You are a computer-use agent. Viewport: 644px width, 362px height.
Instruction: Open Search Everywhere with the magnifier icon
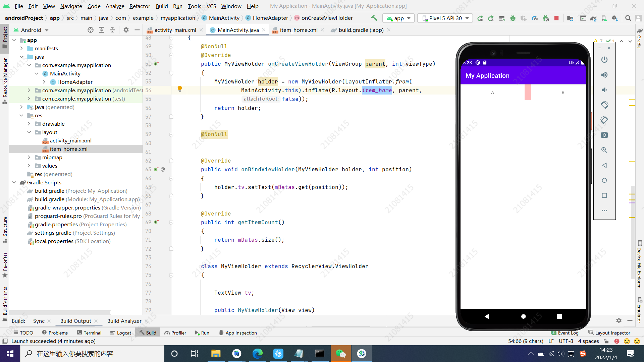click(628, 18)
